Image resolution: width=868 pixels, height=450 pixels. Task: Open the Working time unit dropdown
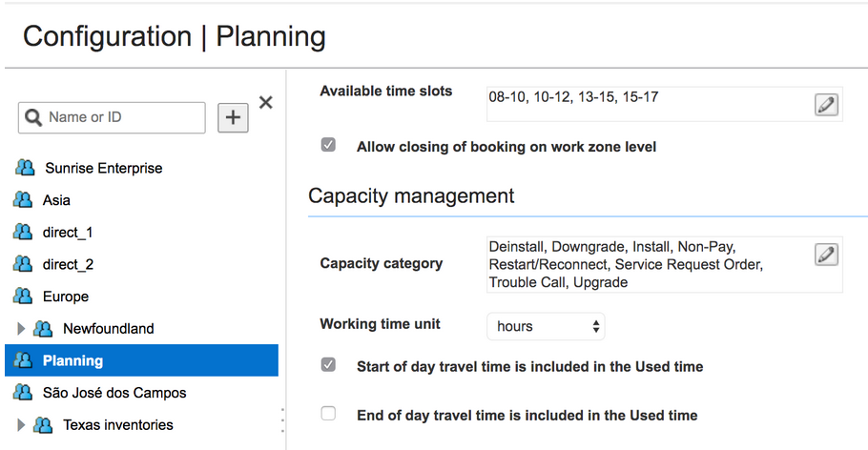pyautogui.click(x=546, y=326)
